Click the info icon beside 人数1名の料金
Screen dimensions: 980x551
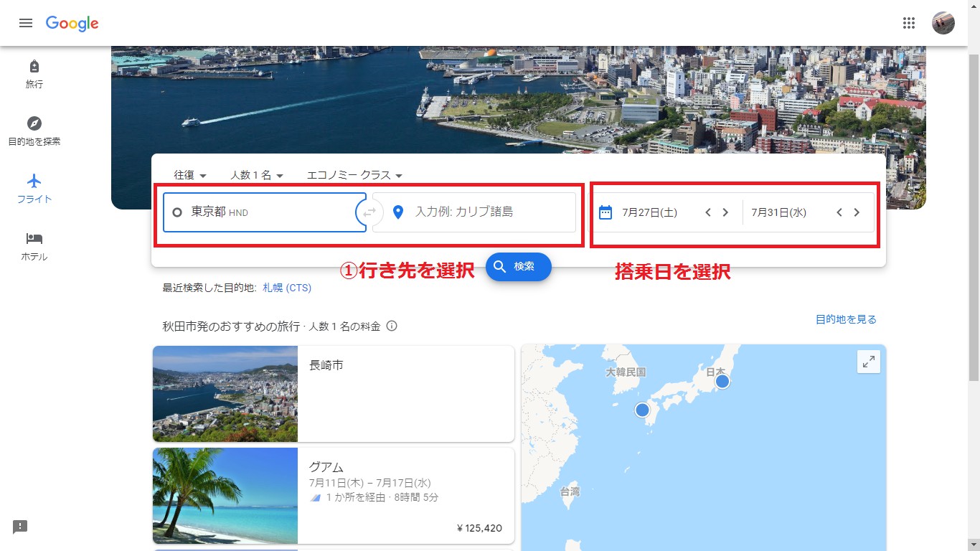point(392,326)
